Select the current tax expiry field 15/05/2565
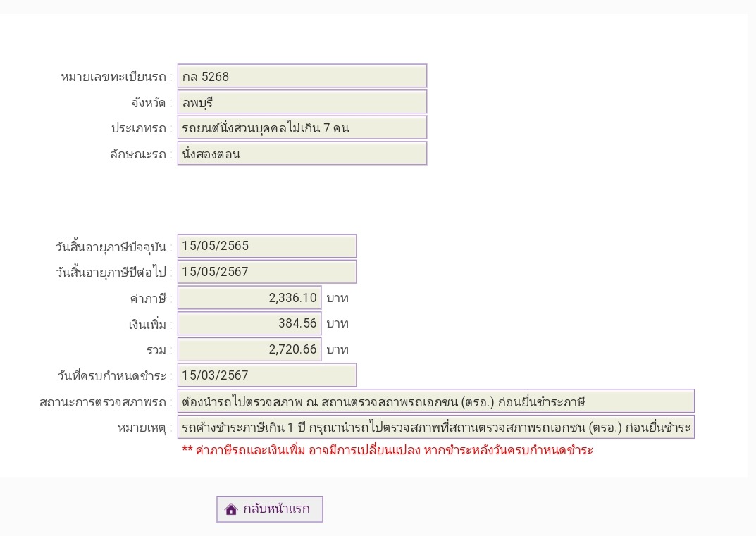 pos(267,246)
